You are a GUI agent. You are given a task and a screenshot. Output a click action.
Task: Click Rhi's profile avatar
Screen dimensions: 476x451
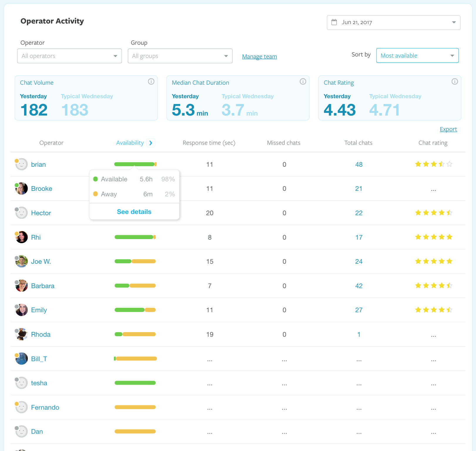[21, 237]
